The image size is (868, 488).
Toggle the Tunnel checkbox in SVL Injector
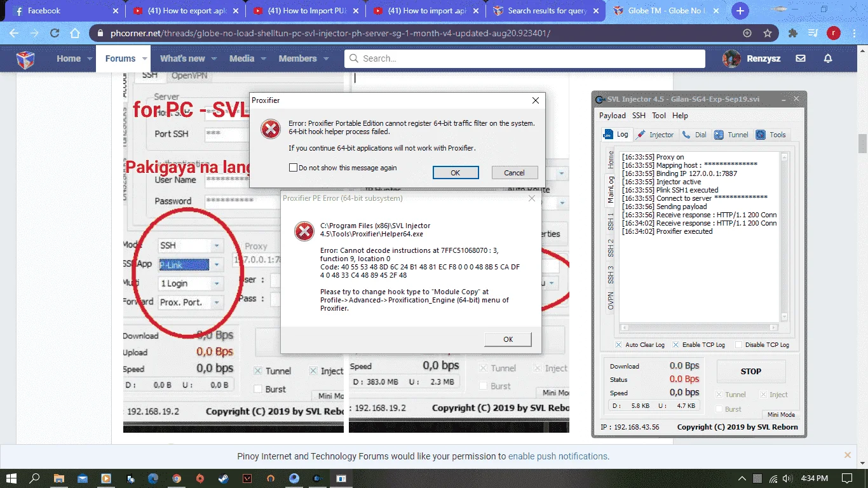[719, 395]
